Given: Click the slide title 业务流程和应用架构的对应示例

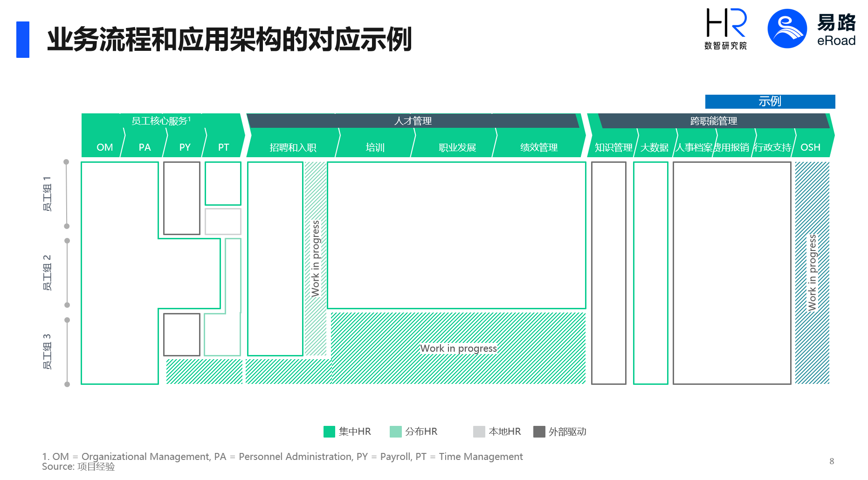Looking at the screenshot, I should 229,40.
